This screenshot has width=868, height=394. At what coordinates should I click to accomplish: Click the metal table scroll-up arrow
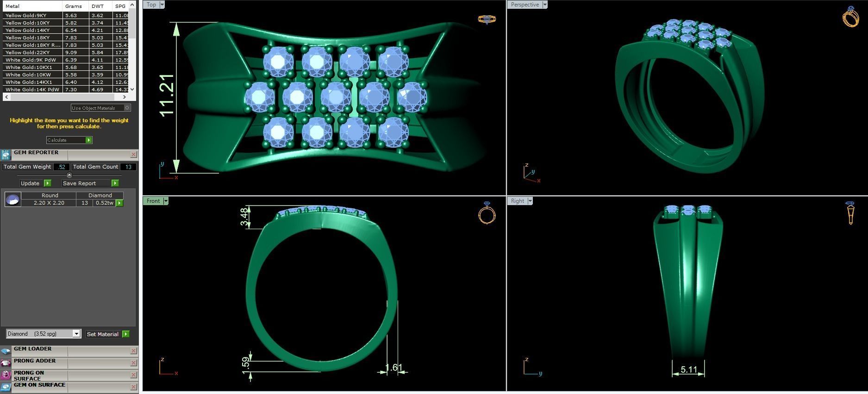pyautogui.click(x=132, y=4)
